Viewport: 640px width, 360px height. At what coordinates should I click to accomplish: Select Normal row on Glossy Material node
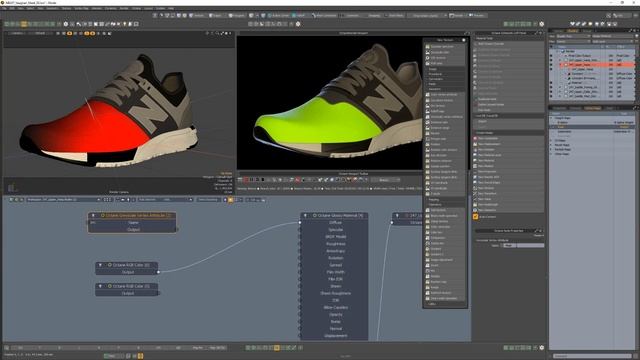point(335,329)
